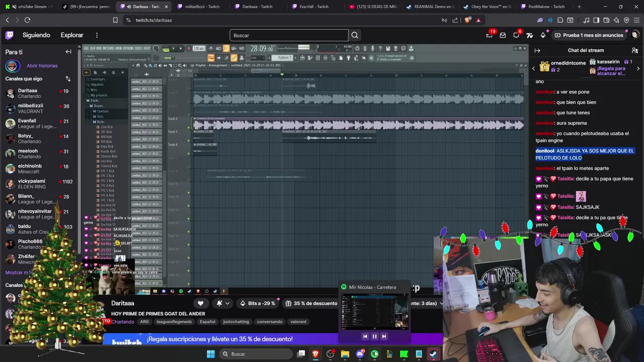Open the FL Studio FILE menu
This screenshot has height=362, width=644.
click(x=86, y=48)
